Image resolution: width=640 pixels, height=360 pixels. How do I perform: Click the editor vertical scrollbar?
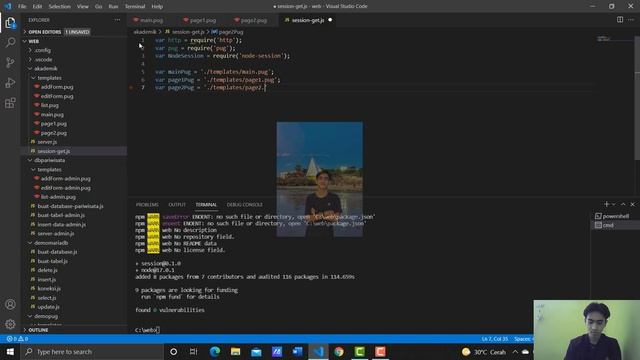pos(637,98)
